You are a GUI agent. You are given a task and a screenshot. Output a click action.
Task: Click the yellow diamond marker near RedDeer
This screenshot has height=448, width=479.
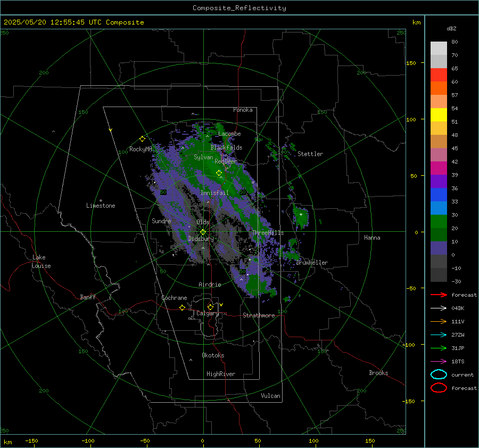click(219, 173)
